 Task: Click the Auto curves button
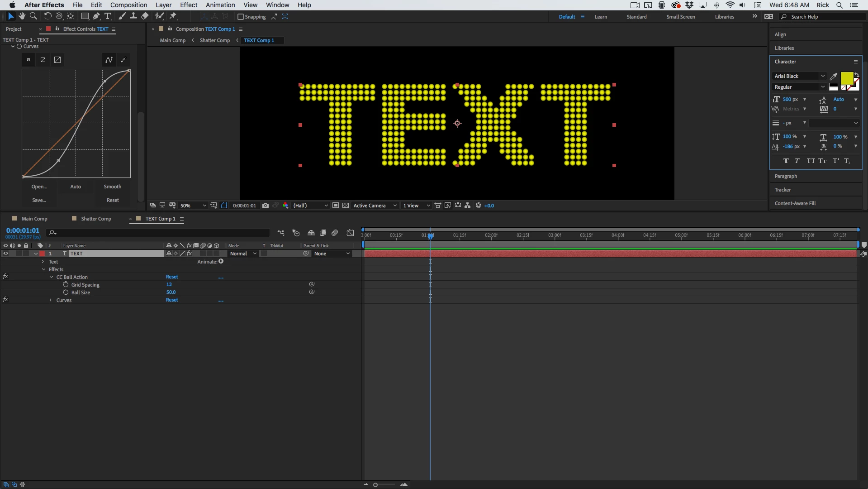click(x=76, y=187)
